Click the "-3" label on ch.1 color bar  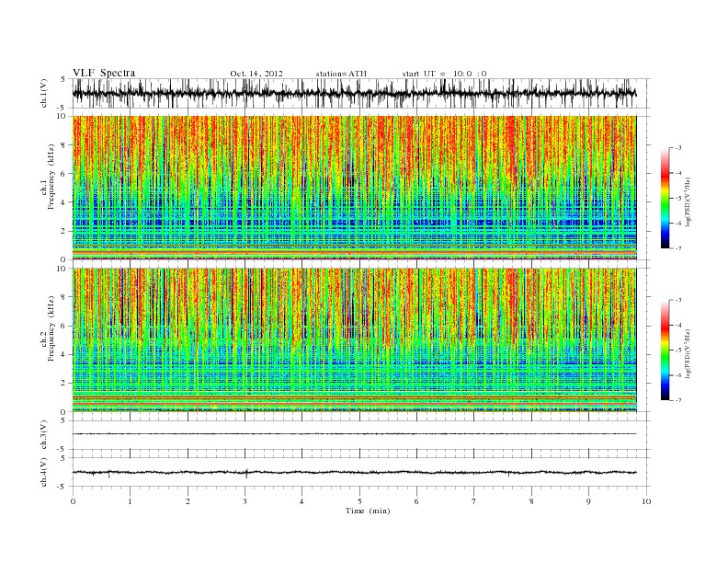(677, 148)
